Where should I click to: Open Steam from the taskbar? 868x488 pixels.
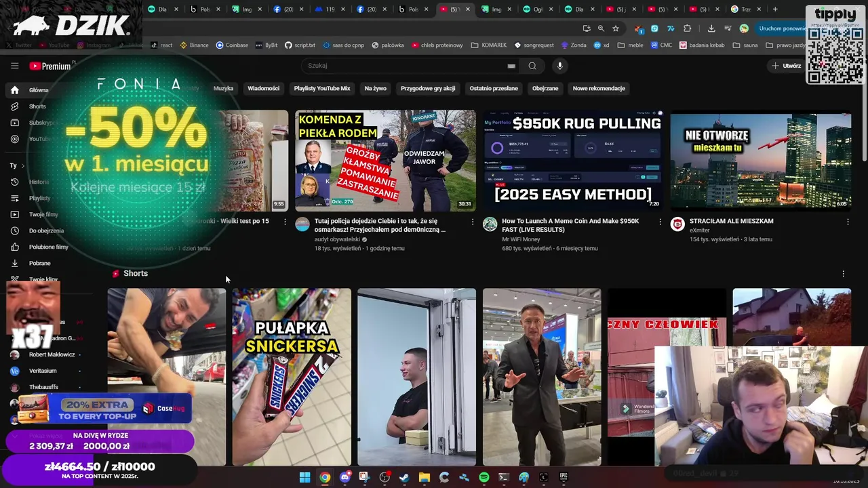[404, 477]
